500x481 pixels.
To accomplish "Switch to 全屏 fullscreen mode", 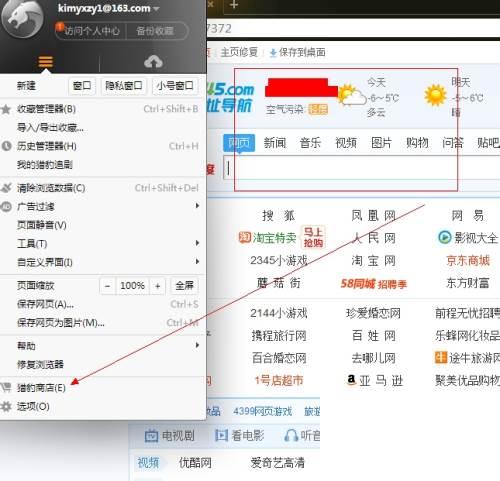I will point(184,286).
